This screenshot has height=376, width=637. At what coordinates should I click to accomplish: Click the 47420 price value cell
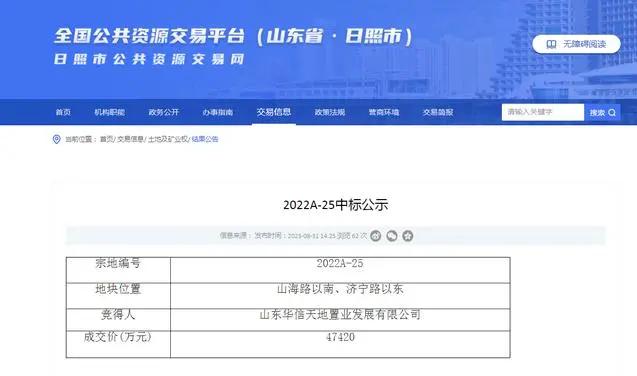(x=340, y=344)
